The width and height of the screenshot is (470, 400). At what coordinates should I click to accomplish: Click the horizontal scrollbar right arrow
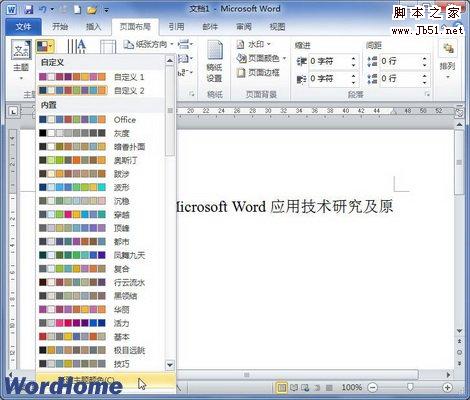point(448,375)
